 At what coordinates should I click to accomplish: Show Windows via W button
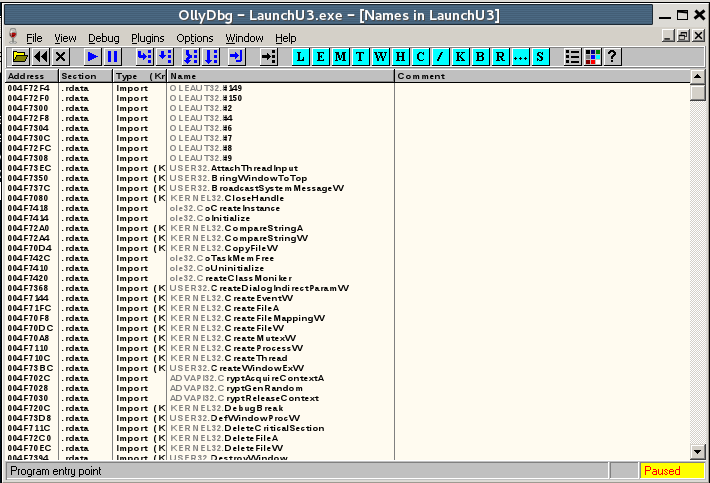(x=380, y=57)
